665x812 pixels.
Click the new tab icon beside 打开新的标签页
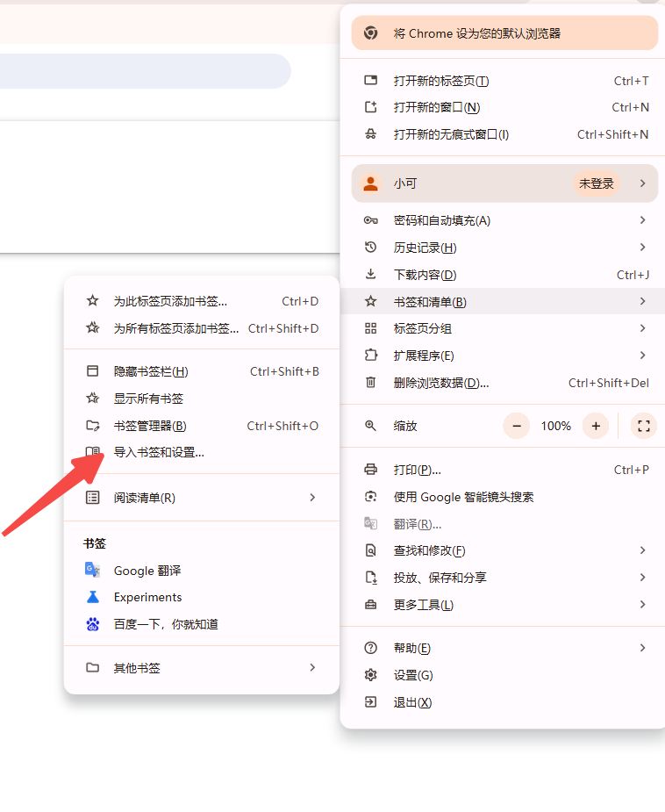pyautogui.click(x=370, y=80)
